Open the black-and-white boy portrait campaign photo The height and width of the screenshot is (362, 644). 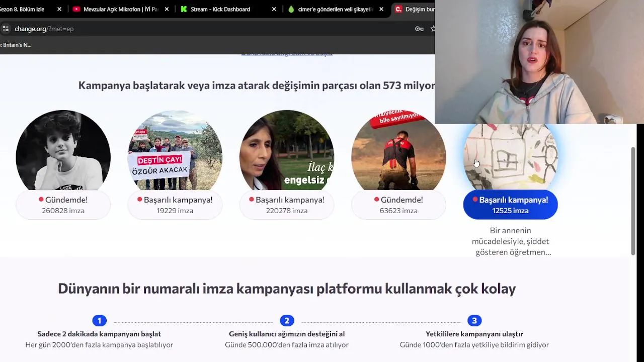coord(63,150)
